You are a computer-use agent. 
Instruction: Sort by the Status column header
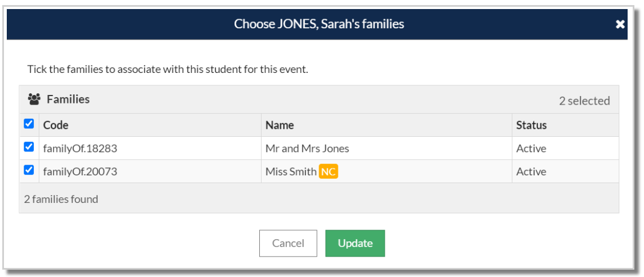(532, 125)
